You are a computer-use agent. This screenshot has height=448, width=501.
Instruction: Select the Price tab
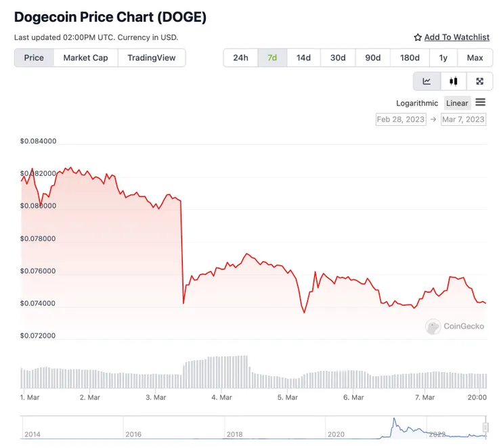coord(34,58)
